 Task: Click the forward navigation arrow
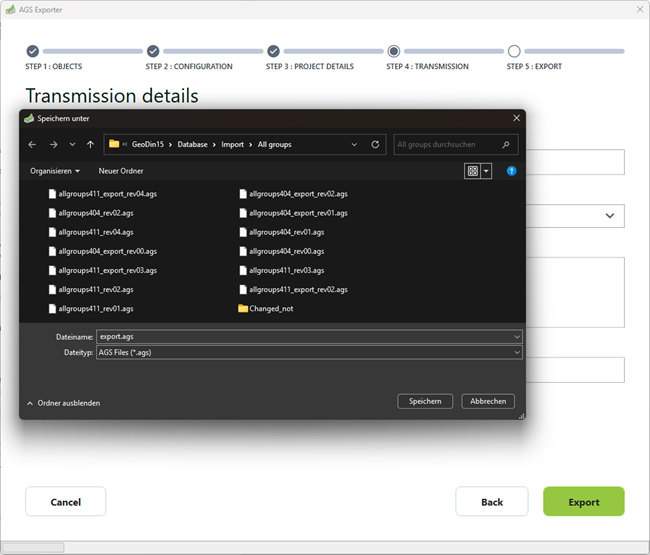(x=53, y=144)
